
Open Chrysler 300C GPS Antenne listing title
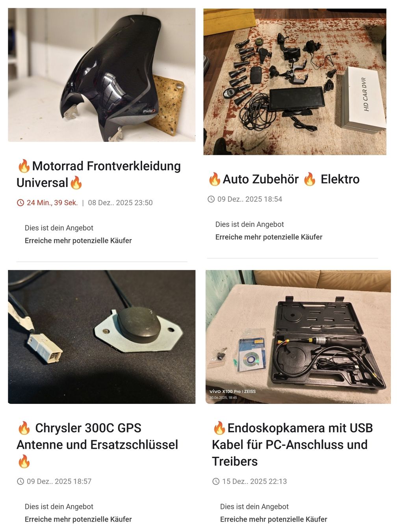pyautogui.click(x=97, y=445)
